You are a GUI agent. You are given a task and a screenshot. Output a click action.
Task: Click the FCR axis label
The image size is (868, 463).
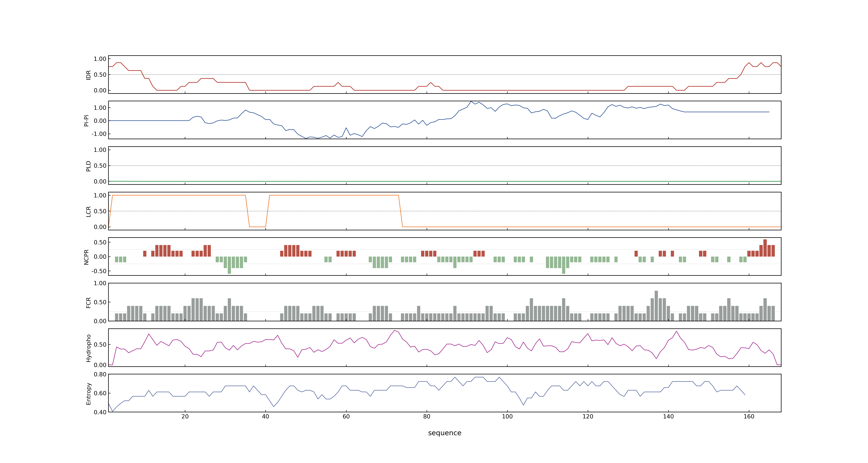[x=88, y=303]
